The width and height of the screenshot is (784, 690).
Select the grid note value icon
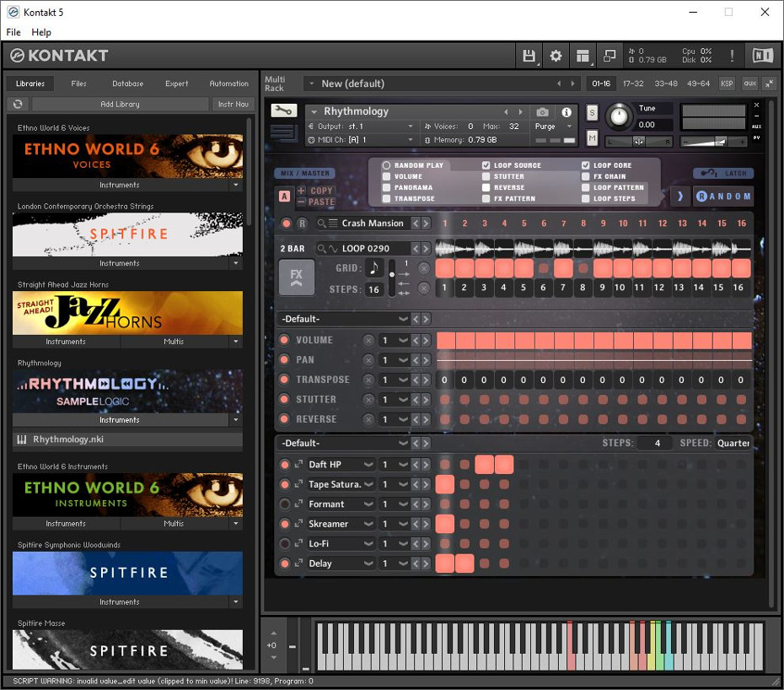pos(373,267)
